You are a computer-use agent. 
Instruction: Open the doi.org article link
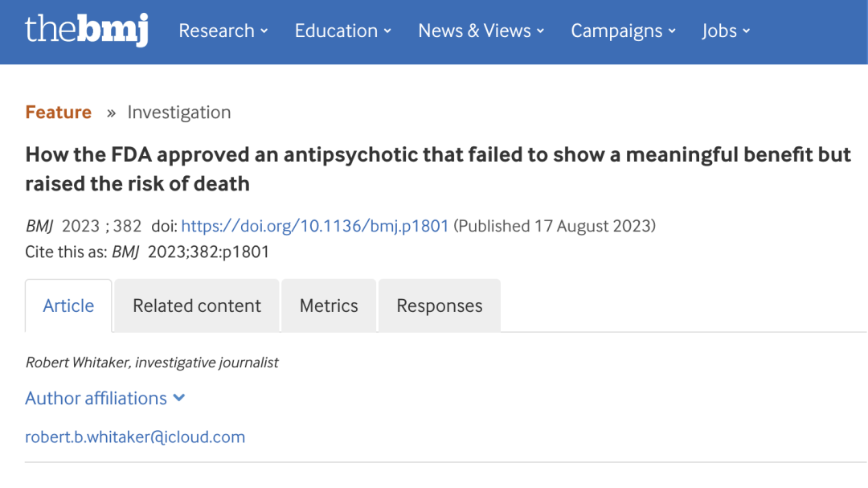click(314, 226)
